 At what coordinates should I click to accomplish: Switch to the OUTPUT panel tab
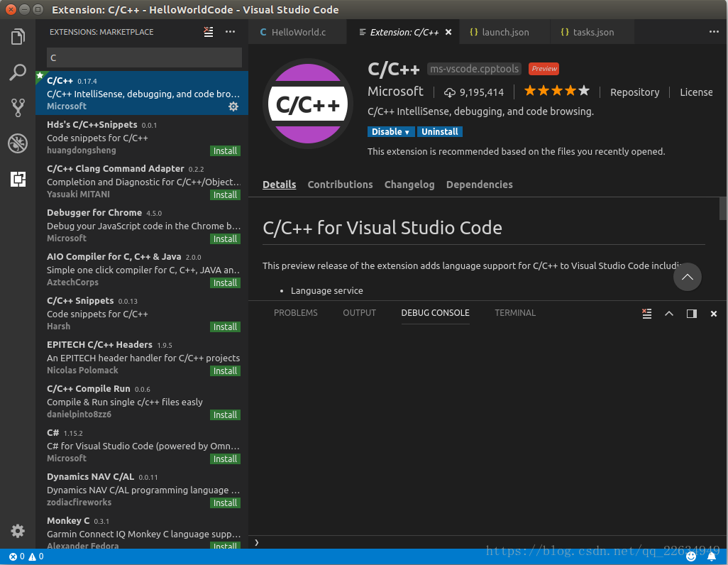359,313
